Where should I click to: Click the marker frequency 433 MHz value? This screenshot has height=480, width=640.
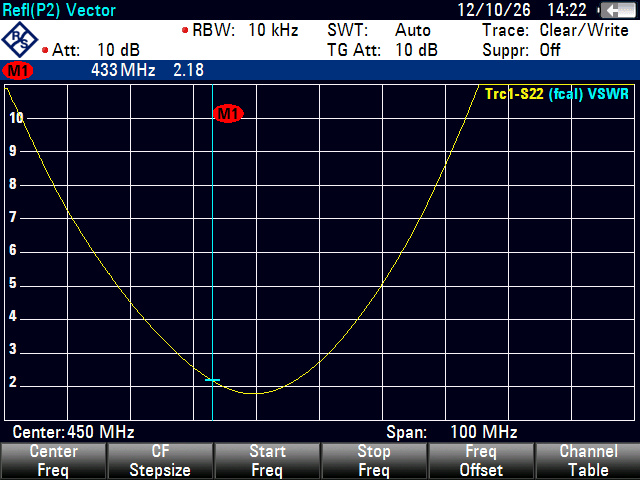(x=123, y=70)
